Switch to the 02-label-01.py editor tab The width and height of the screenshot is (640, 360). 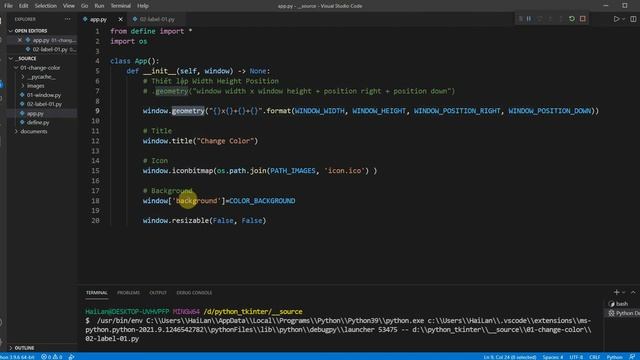(x=157, y=19)
